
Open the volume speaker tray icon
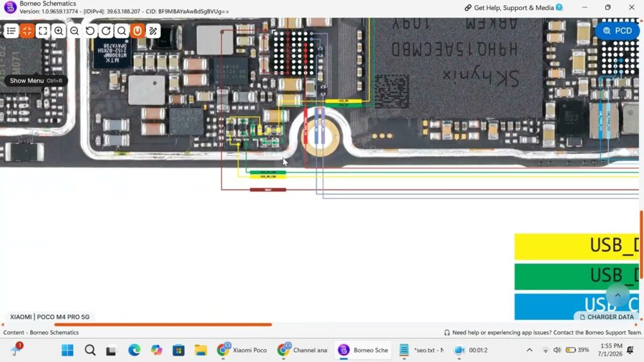tap(557, 350)
